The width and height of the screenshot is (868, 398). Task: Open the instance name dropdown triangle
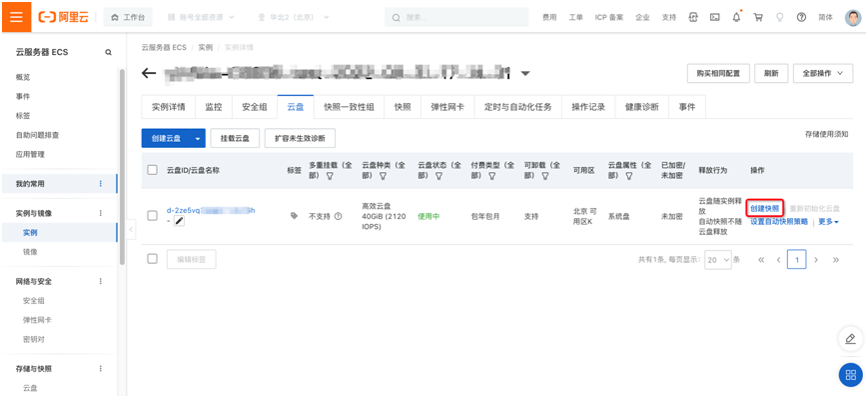click(x=525, y=74)
